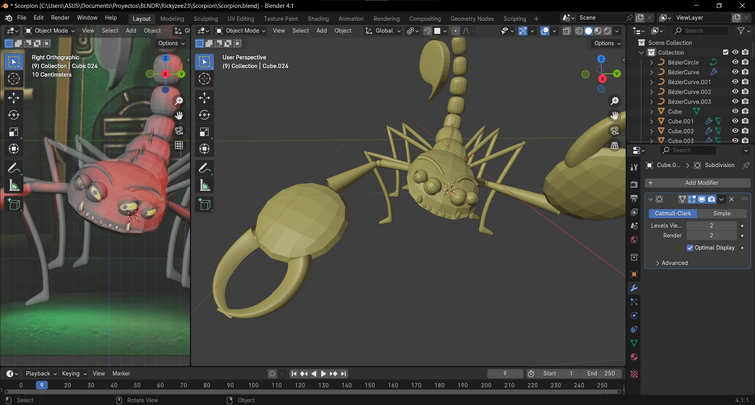Select the Transform tool in User Perspective viewport
This screenshot has width=755, height=405.
[x=205, y=149]
